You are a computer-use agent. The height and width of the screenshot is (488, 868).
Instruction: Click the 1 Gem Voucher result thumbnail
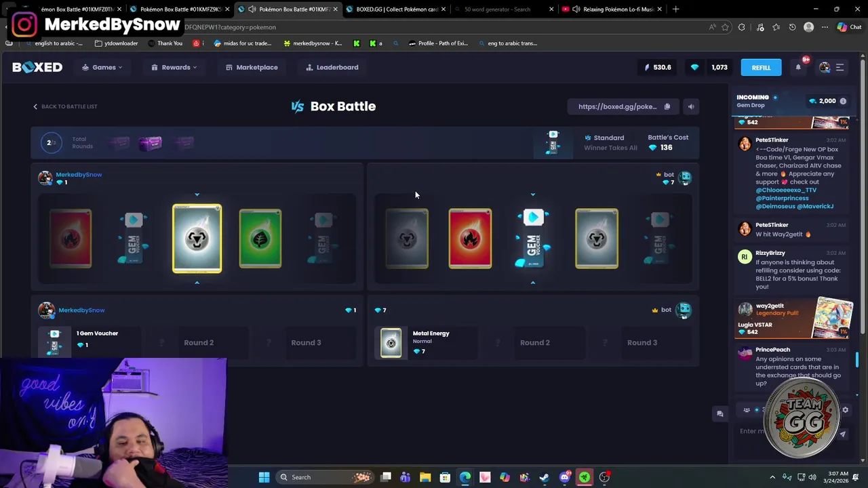pos(55,342)
